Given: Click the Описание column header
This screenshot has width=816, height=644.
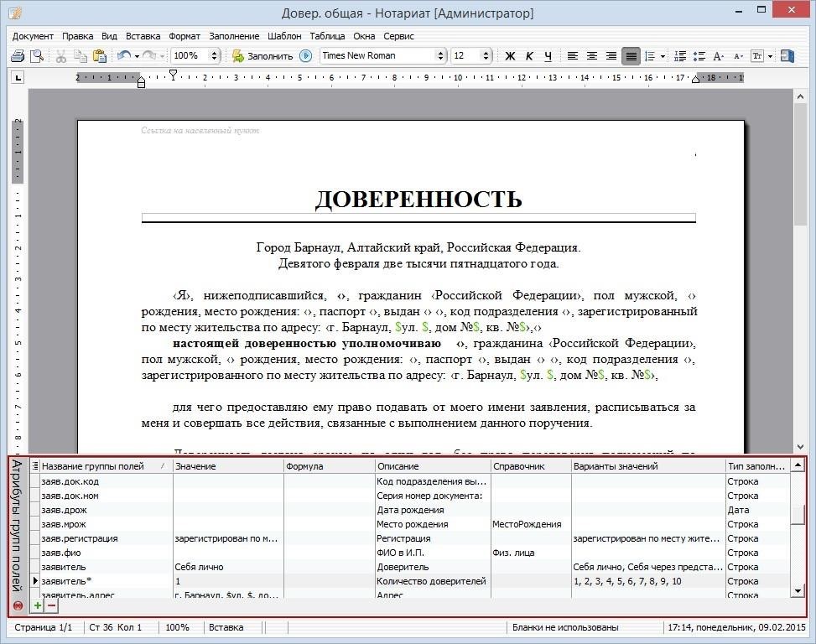Looking at the screenshot, I should [433, 466].
